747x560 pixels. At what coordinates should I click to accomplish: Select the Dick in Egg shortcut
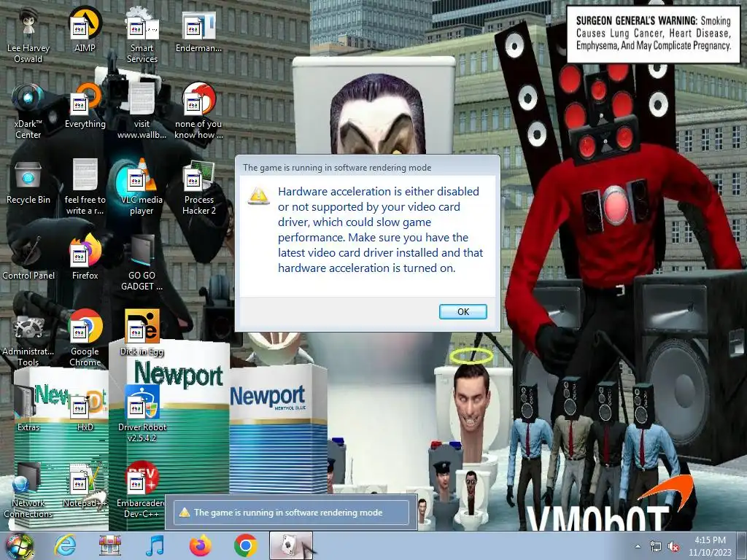coord(142,334)
